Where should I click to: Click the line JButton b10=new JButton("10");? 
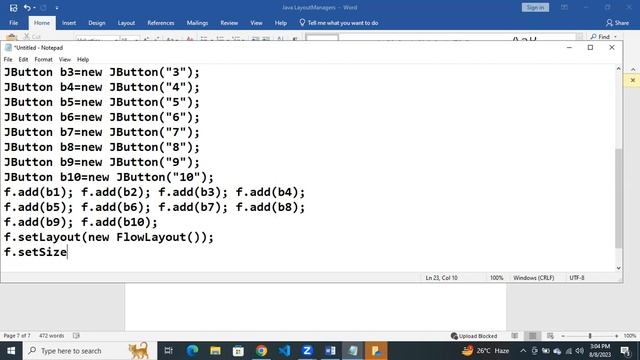tap(109, 177)
